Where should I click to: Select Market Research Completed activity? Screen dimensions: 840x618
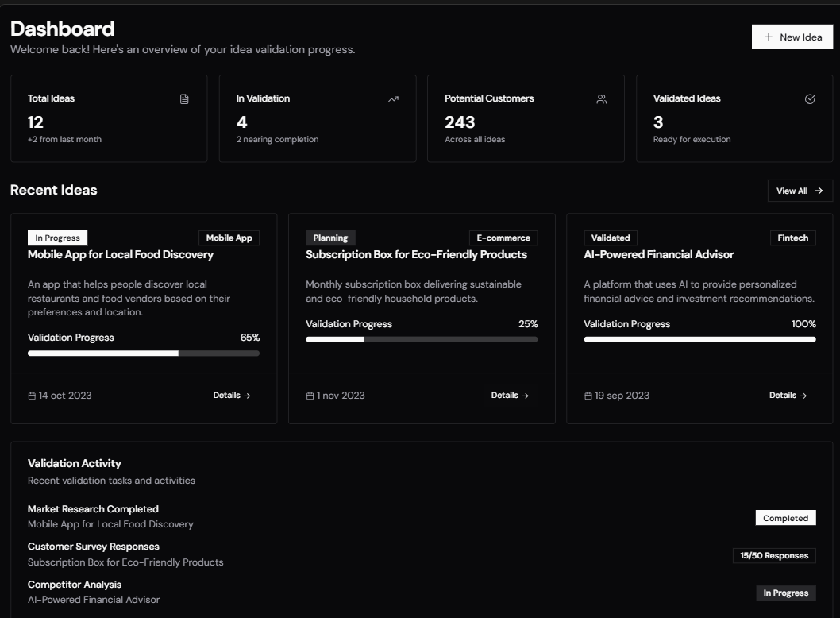tap(93, 509)
